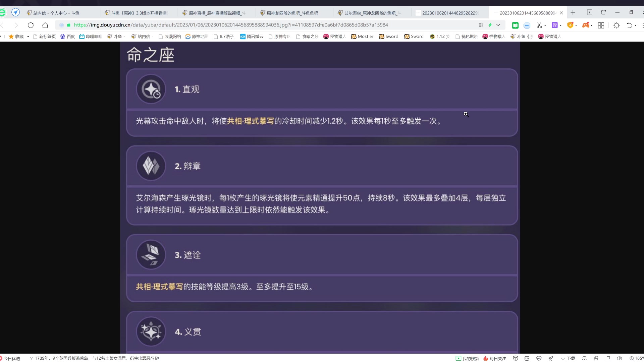Reload the page with the refresh icon
Viewport: 644px width, 362px height.
[x=31, y=25]
